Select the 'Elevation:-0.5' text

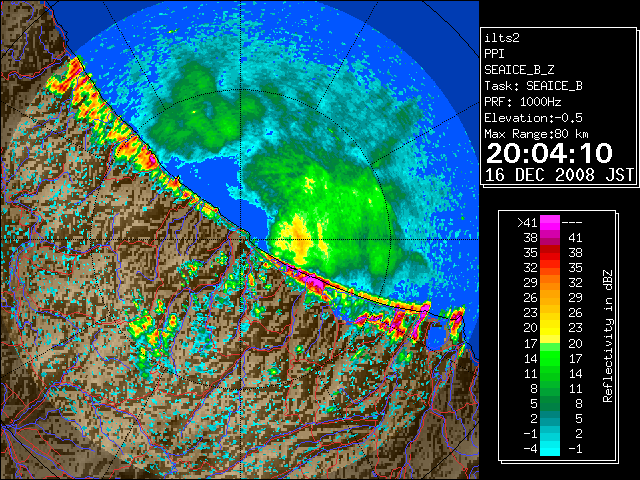click(x=533, y=118)
